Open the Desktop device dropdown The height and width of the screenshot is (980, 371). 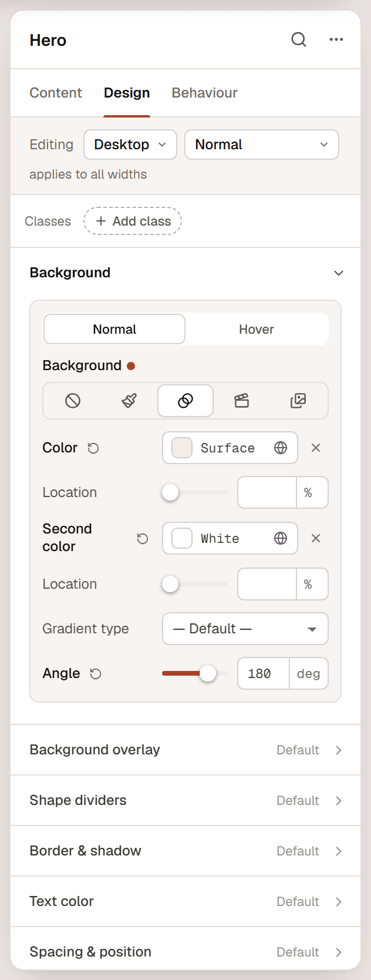130,145
